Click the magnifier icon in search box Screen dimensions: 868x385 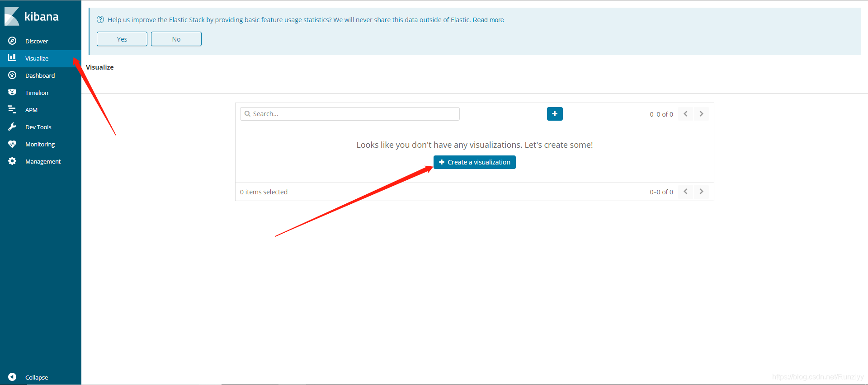[247, 114]
